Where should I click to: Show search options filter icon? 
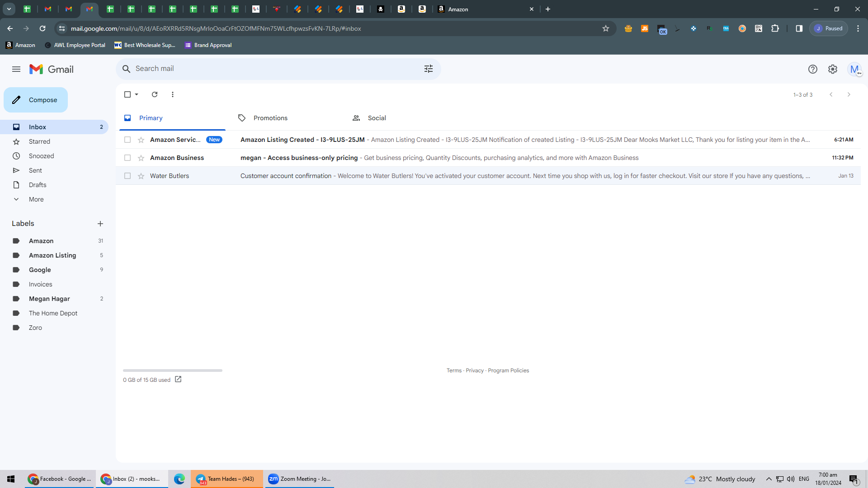[x=429, y=69]
